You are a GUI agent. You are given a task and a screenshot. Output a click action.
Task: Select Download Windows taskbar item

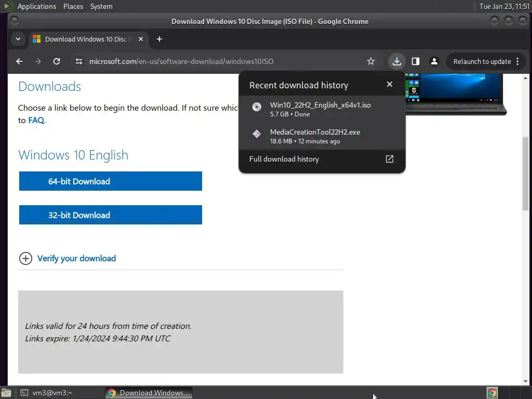(x=149, y=393)
